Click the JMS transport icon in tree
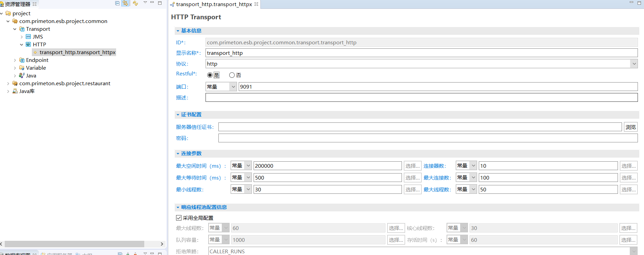 (28, 37)
